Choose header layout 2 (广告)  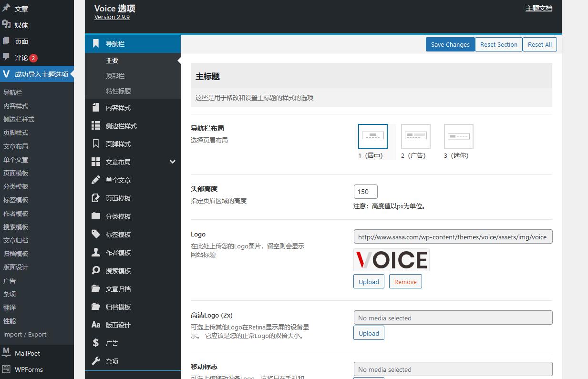point(415,136)
